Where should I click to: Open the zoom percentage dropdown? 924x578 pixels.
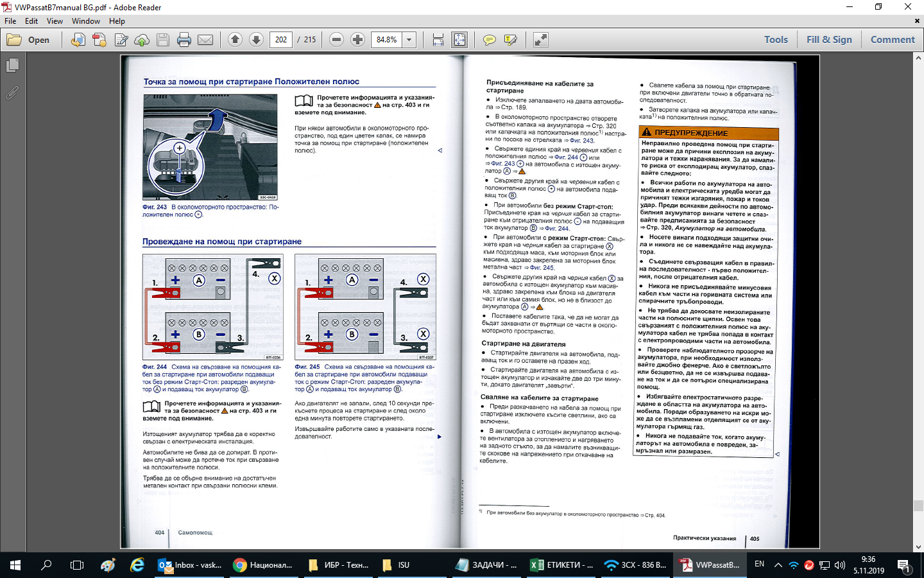pyautogui.click(x=409, y=40)
